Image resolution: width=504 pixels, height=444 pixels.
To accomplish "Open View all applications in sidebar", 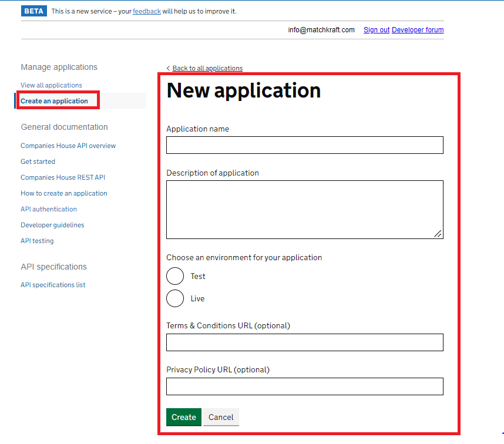I will coord(52,85).
